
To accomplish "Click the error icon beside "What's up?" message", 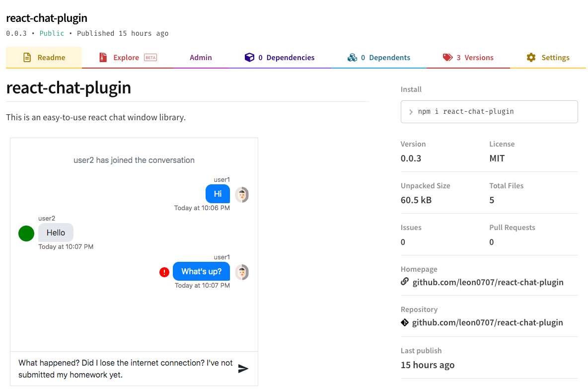I will click(164, 272).
